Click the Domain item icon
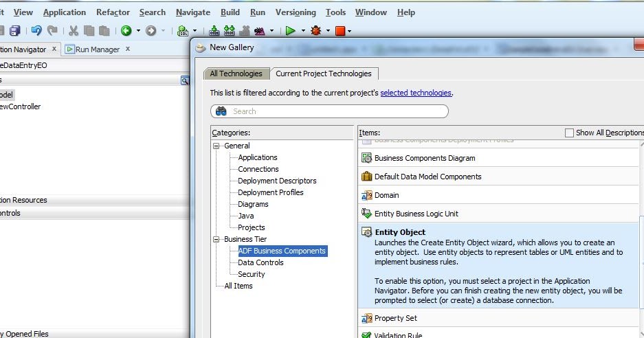The height and width of the screenshot is (338, 644). point(366,195)
